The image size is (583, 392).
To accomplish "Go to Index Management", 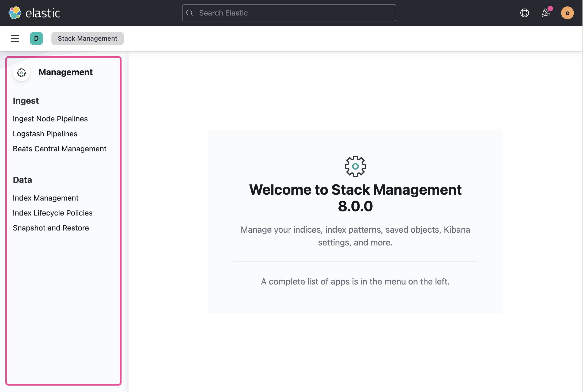I will pyautogui.click(x=46, y=198).
